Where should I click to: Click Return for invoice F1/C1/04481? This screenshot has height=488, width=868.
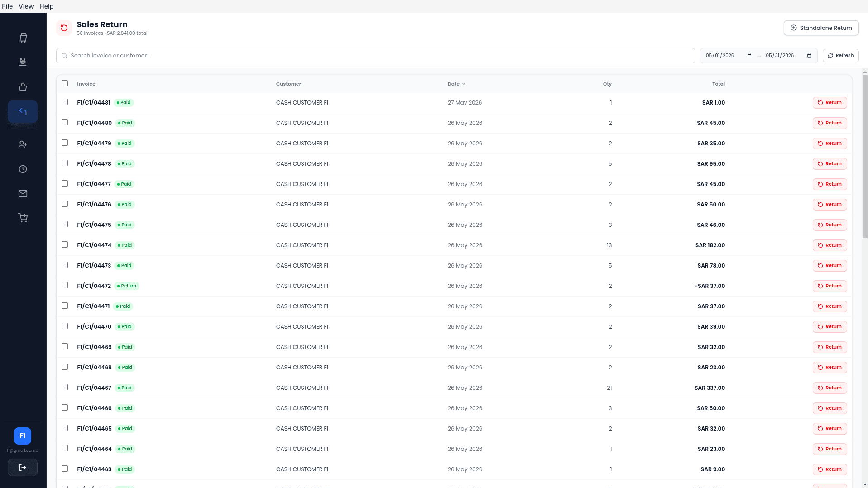click(830, 103)
